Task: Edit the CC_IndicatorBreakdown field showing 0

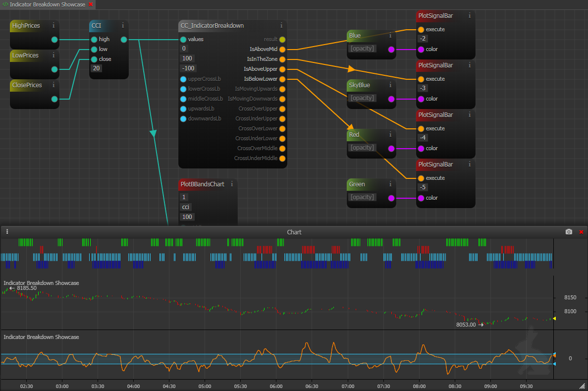Action: [x=184, y=49]
